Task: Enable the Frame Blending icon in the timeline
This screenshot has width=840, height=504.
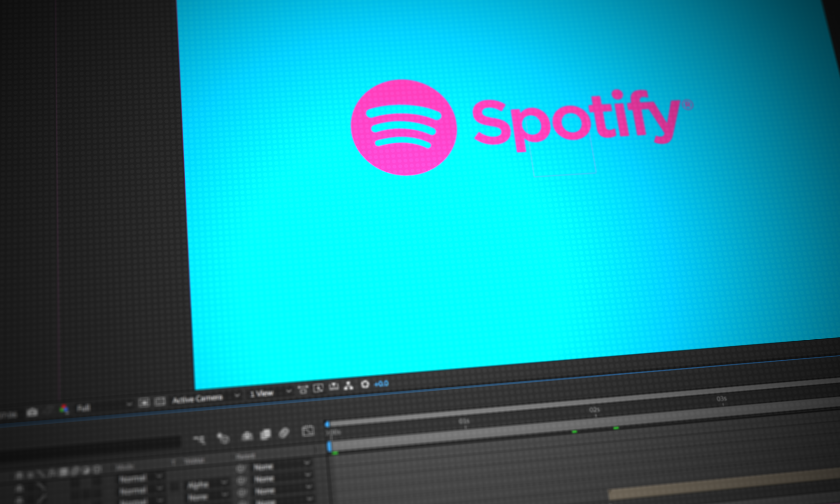Action: [x=265, y=434]
